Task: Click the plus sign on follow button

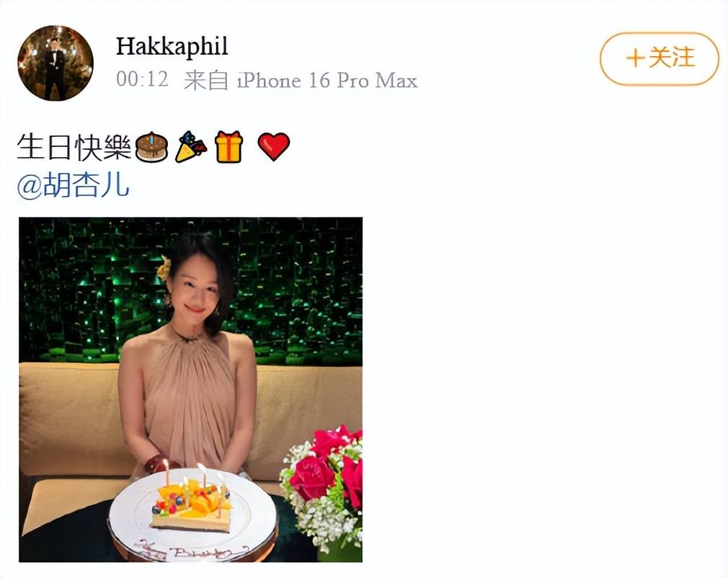Action: point(635,58)
